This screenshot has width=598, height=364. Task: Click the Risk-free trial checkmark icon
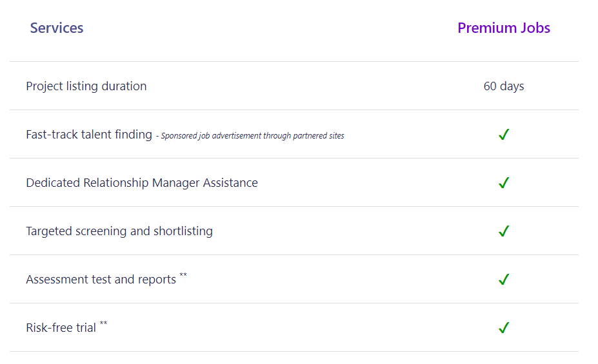[504, 328]
